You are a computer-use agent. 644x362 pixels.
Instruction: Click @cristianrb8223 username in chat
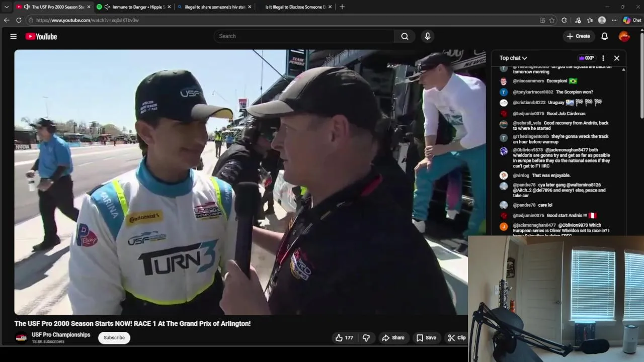pyautogui.click(x=529, y=103)
